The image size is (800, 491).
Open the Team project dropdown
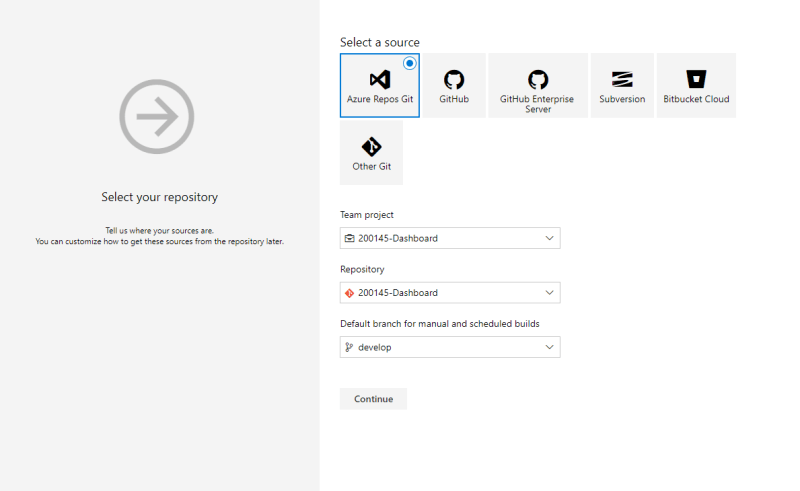tap(450, 238)
